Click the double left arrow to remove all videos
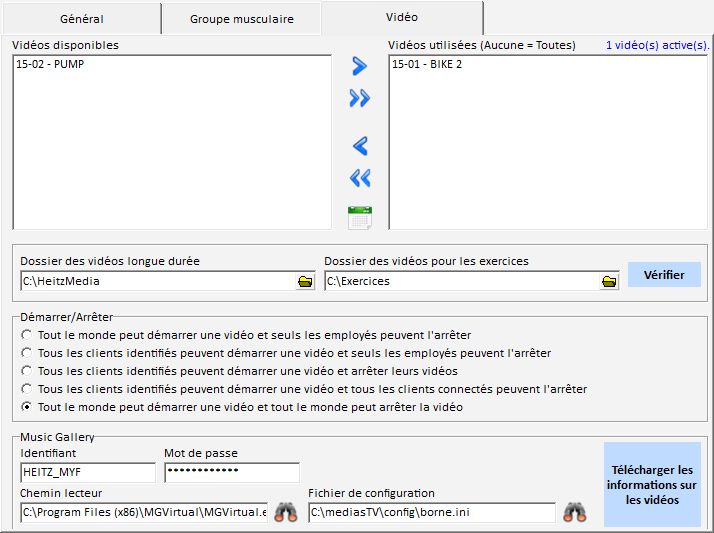 point(360,178)
